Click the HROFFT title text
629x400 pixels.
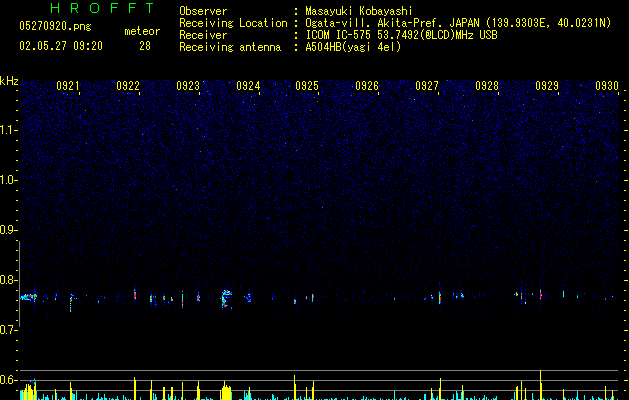[x=103, y=8]
